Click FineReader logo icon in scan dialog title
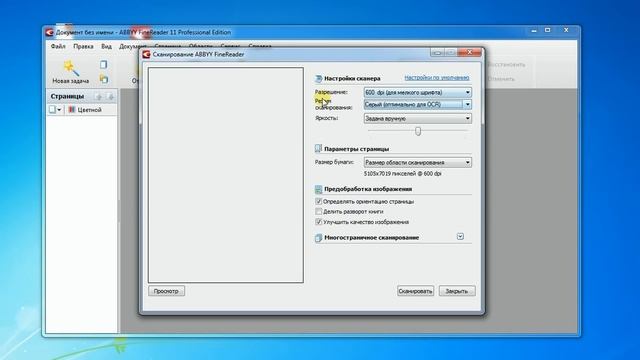Viewport: 640px width, 360px height. point(147,54)
